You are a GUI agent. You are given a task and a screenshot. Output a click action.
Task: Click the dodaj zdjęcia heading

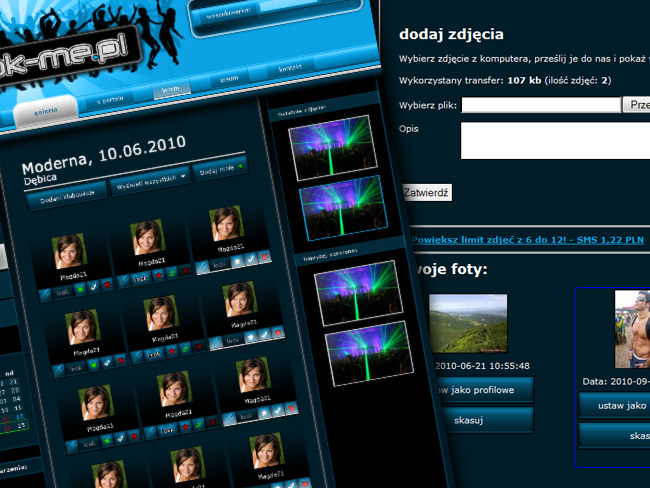451,34
